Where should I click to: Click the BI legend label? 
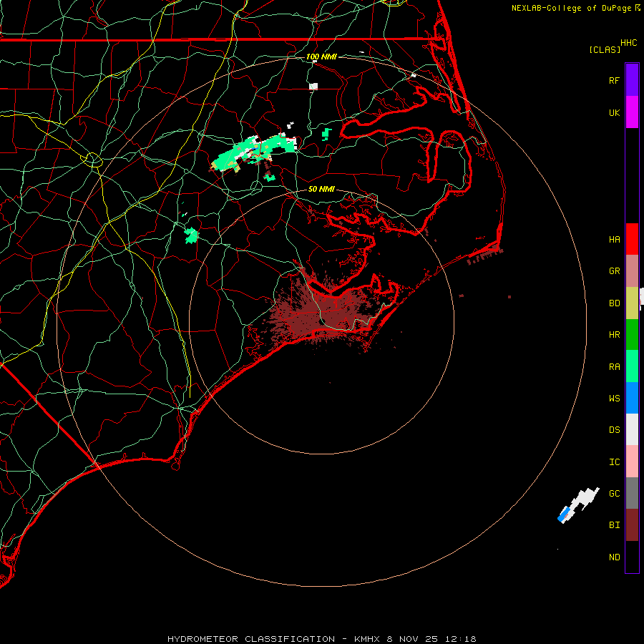614,525
